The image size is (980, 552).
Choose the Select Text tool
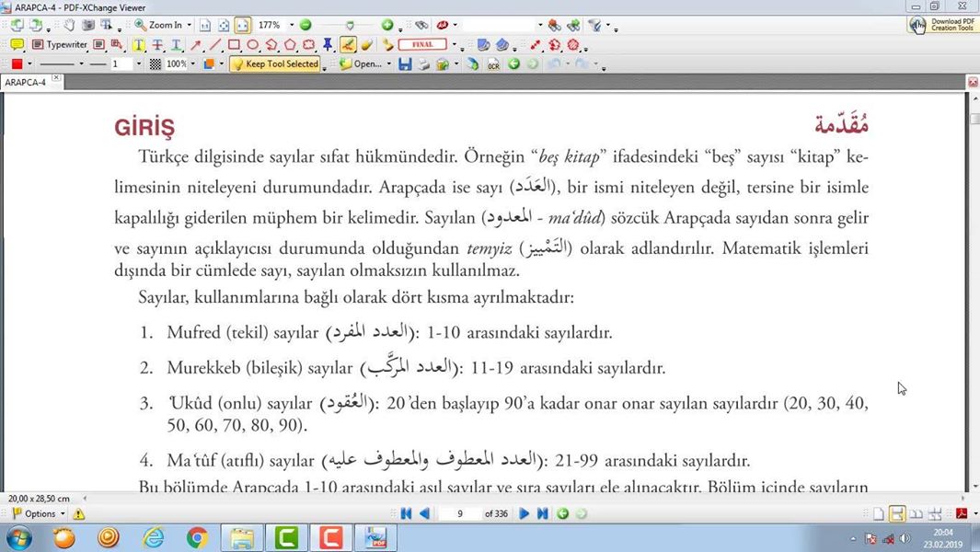pos(107,25)
